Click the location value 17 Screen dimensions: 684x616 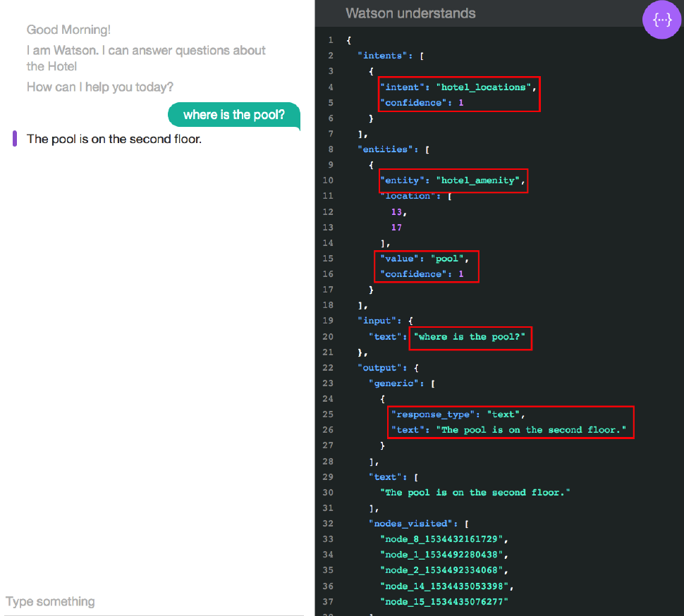click(x=396, y=228)
